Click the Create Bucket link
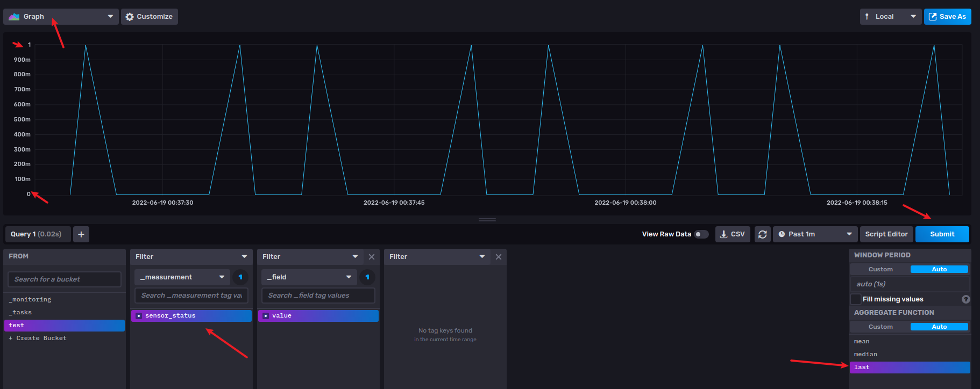The height and width of the screenshot is (389, 980). [x=65, y=338]
